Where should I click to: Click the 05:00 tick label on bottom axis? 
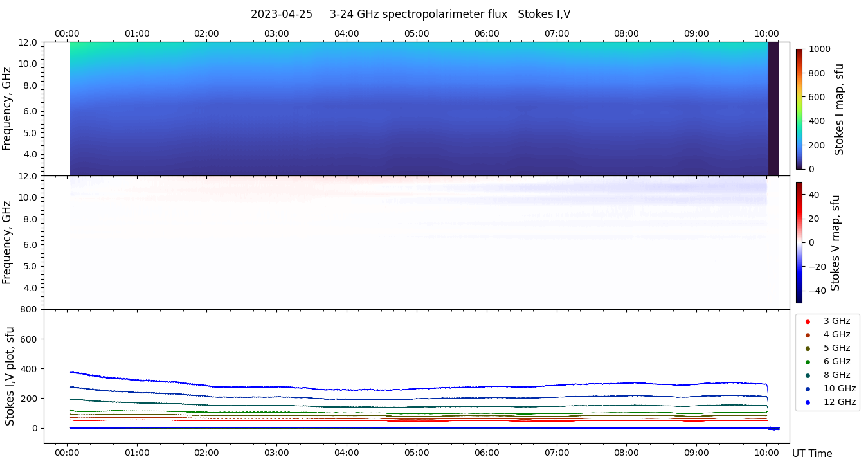[x=417, y=453]
